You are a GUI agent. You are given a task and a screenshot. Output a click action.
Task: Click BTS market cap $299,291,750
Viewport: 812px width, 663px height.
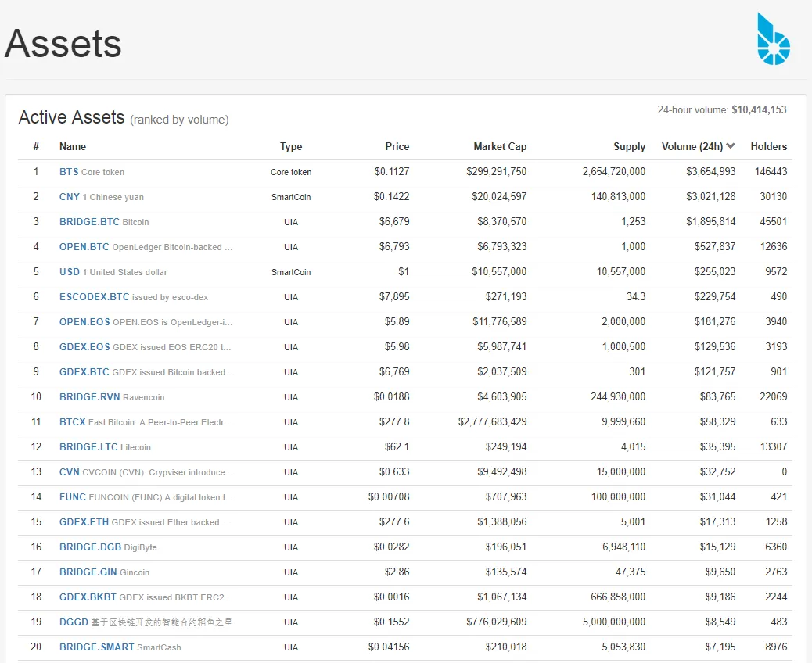(x=496, y=171)
